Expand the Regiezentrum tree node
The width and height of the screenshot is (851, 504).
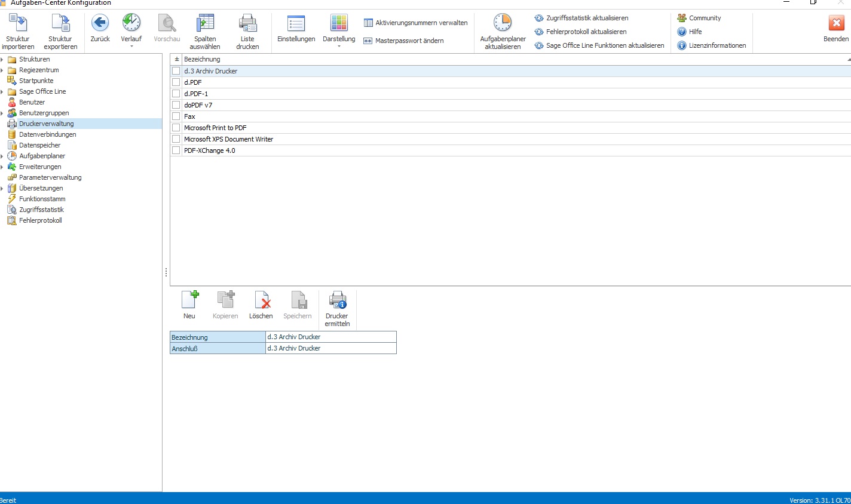click(2, 70)
